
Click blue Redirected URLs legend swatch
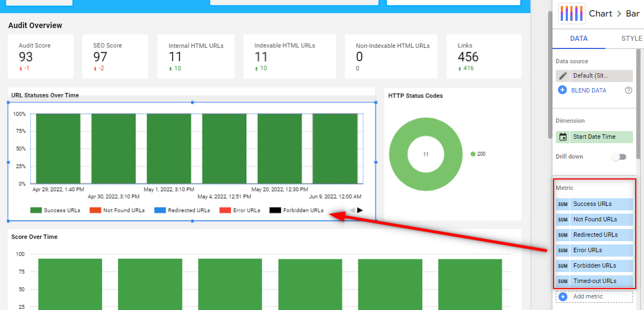coord(160,210)
